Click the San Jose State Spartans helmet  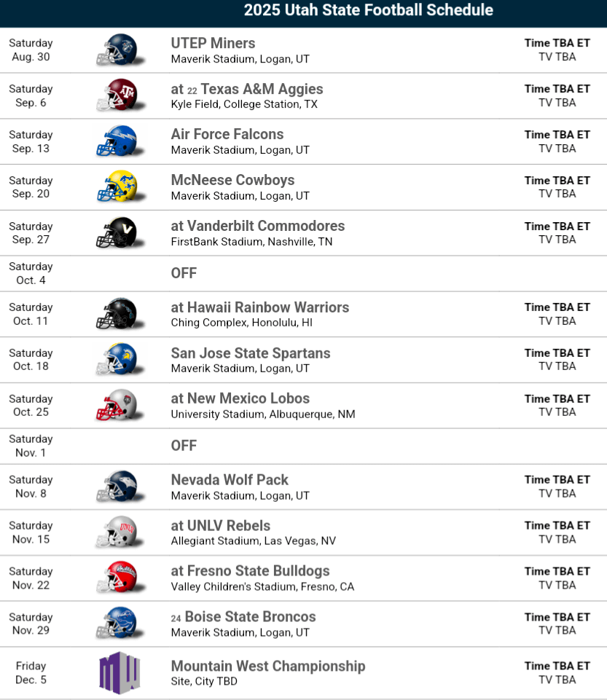[x=117, y=360]
